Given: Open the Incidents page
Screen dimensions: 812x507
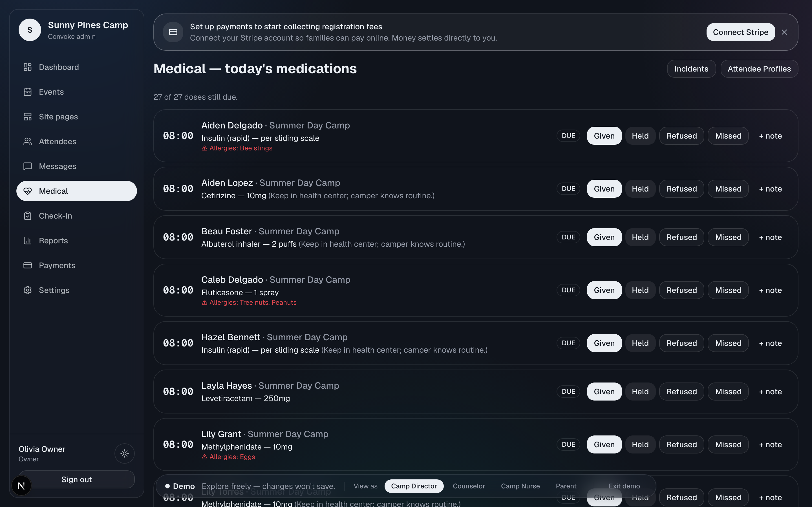Looking at the screenshot, I should (691, 69).
